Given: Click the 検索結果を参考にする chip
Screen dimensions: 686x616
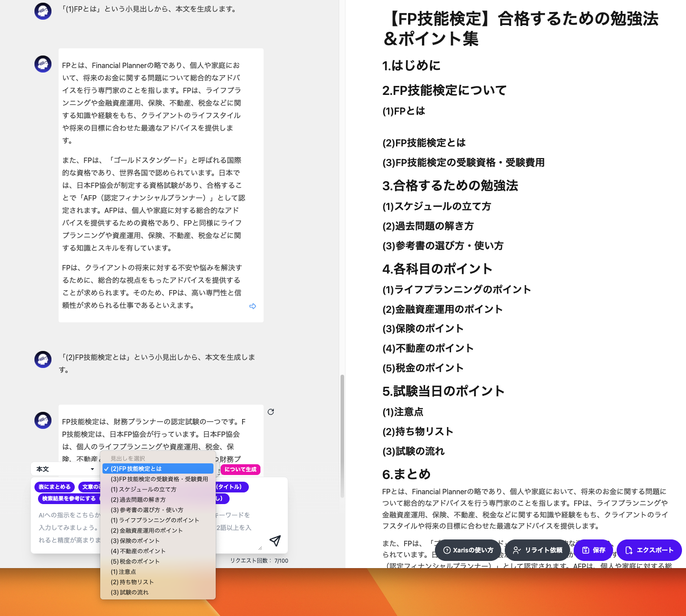Looking at the screenshot, I should [x=69, y=499].
